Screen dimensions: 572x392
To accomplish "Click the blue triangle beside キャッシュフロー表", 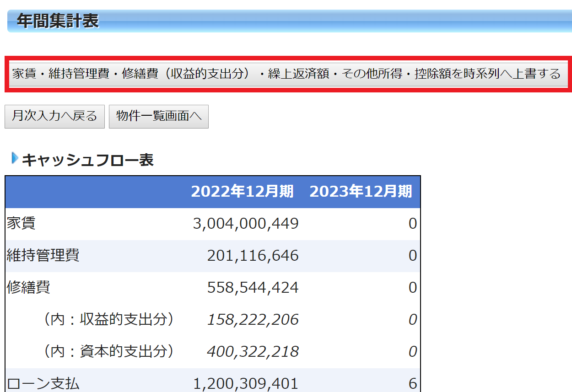I will tap(15, 159).
